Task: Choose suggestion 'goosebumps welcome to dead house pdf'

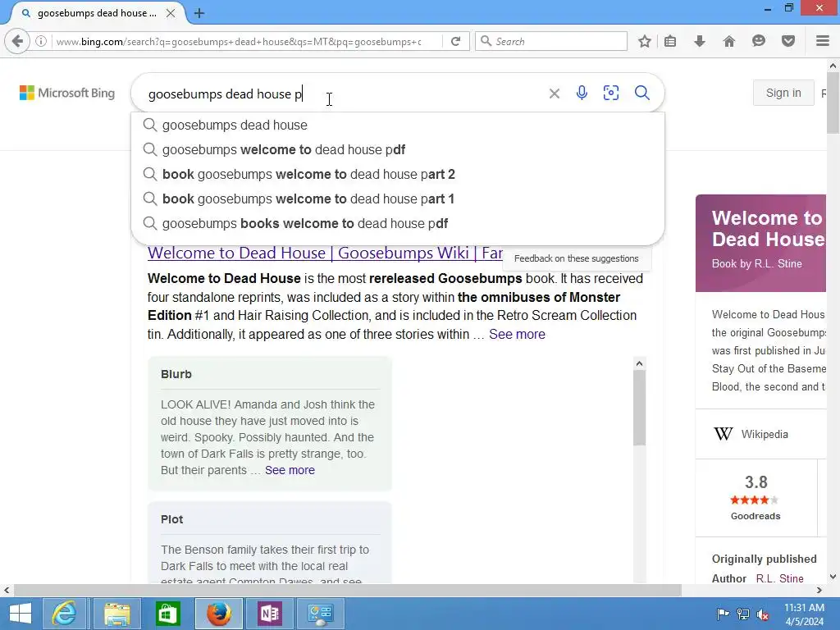Action: (398, 149)
